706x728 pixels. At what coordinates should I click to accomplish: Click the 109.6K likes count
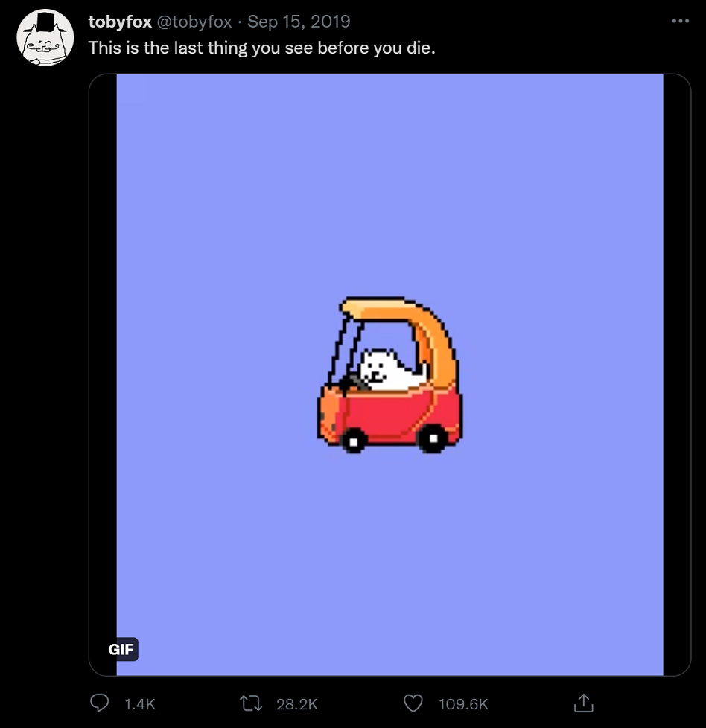tap(463, 704)
